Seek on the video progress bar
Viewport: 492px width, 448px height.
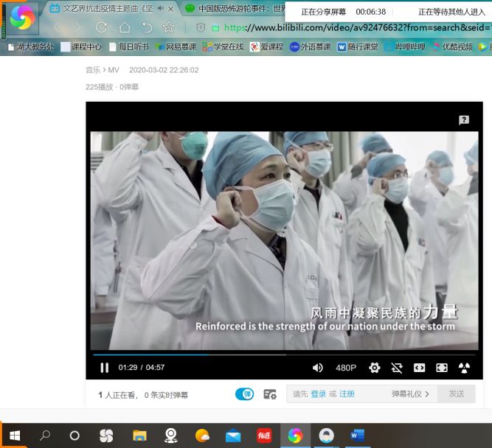pyautogui.click(x=284, y=355)
